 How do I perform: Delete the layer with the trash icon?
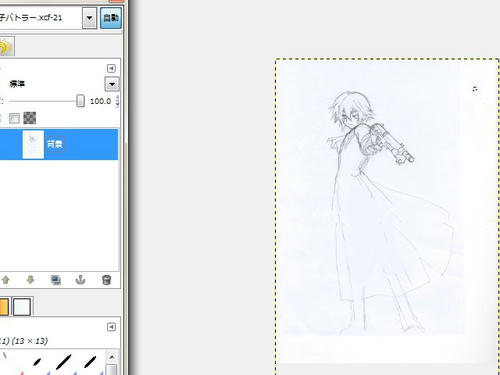[106, 280]
